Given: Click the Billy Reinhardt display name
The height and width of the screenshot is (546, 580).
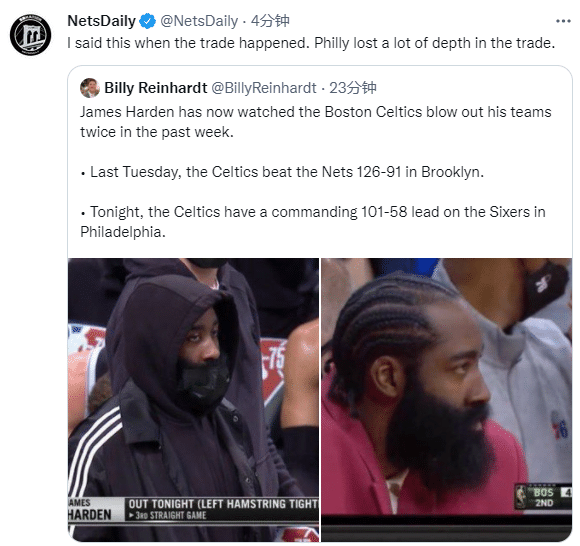Looking at the screenshot, I should tap(156, 88).
